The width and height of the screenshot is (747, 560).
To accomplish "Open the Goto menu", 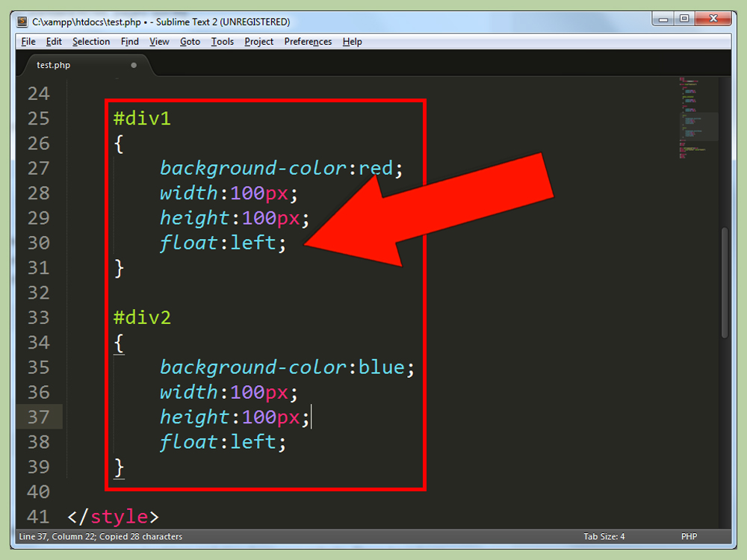I will pos(190,41).
